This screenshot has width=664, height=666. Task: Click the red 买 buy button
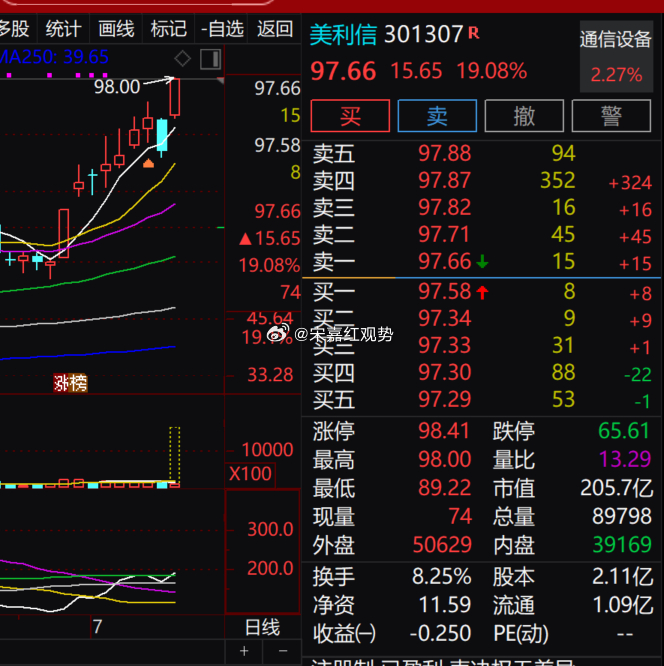[350, 116]
